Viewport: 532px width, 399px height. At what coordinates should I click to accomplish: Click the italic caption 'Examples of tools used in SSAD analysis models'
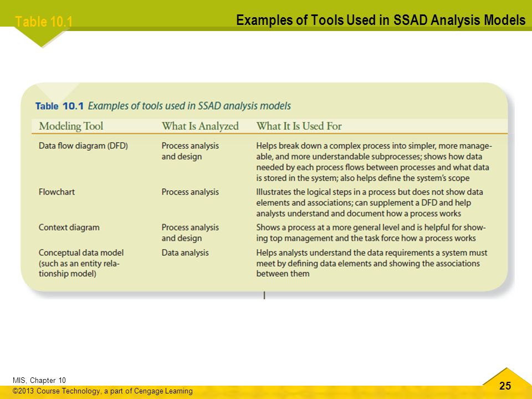190,106
